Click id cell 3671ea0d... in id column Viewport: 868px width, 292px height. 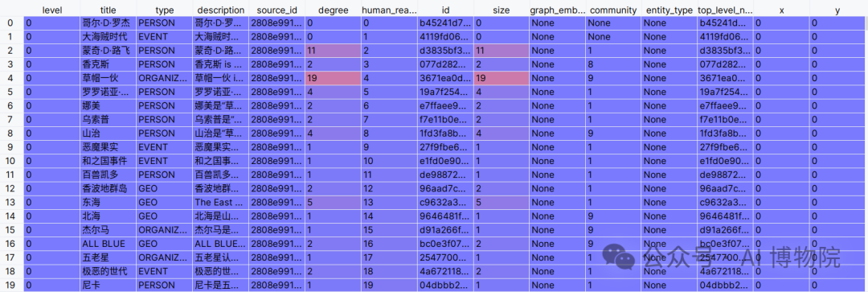(445, 77)
